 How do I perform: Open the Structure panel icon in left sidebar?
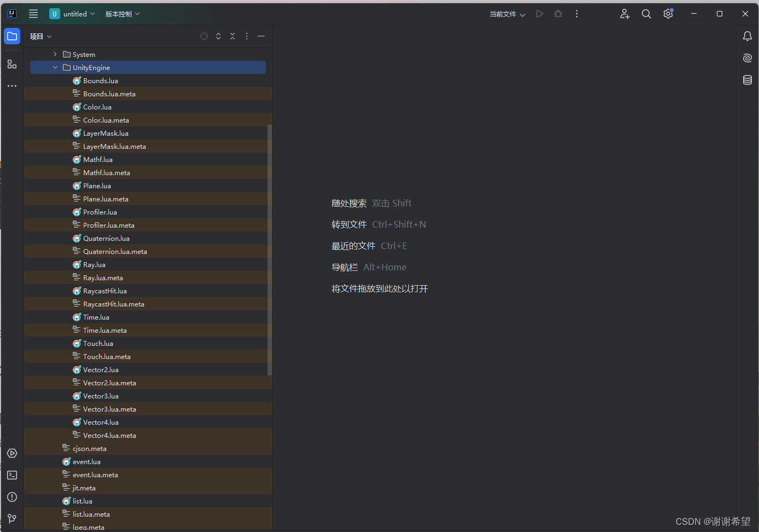(11, 63)
